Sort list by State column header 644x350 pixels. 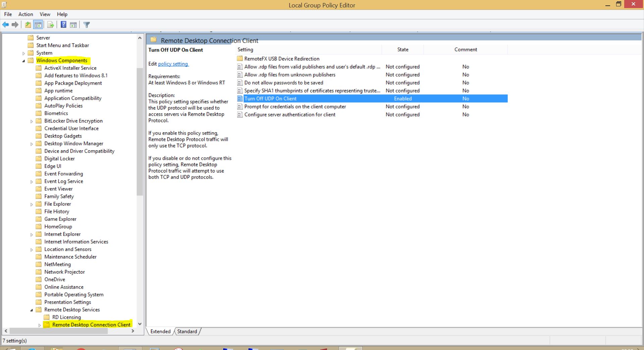[402, 49]
